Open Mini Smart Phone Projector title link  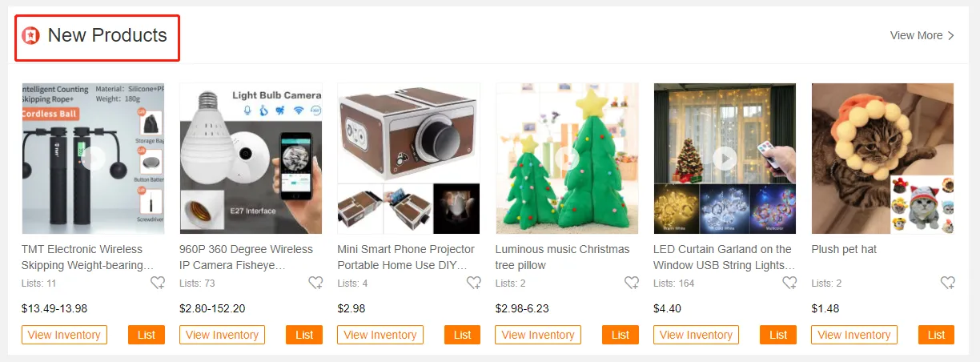coord(408,257)
